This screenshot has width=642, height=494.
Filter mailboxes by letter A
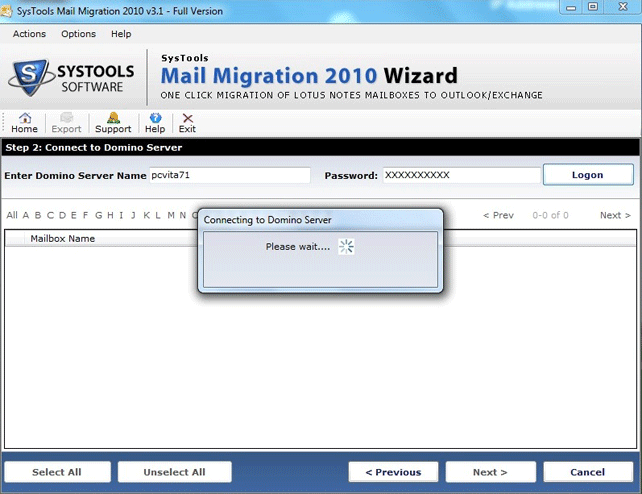coord(26,215)
